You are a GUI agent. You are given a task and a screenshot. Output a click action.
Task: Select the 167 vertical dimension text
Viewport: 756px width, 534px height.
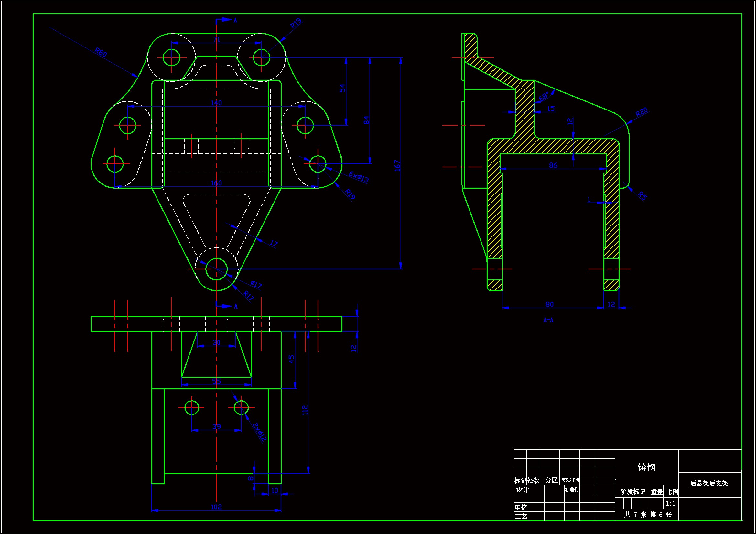point(397,165)
